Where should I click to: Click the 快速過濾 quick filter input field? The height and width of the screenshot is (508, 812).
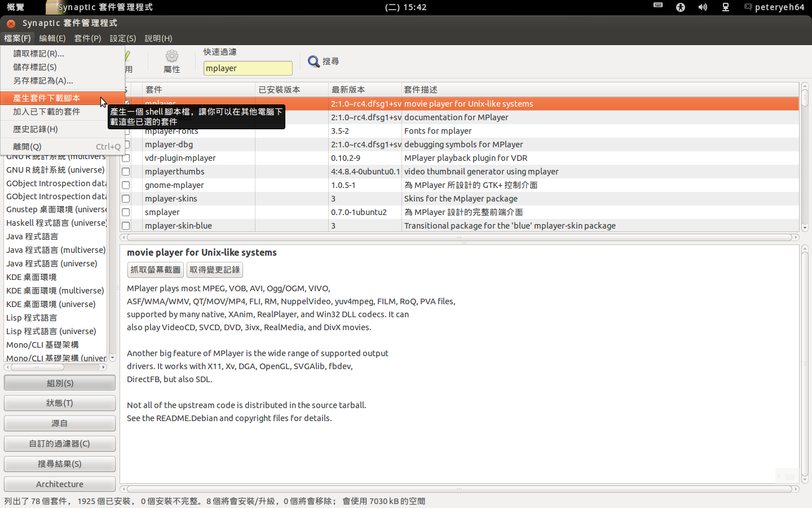(248, 68)
